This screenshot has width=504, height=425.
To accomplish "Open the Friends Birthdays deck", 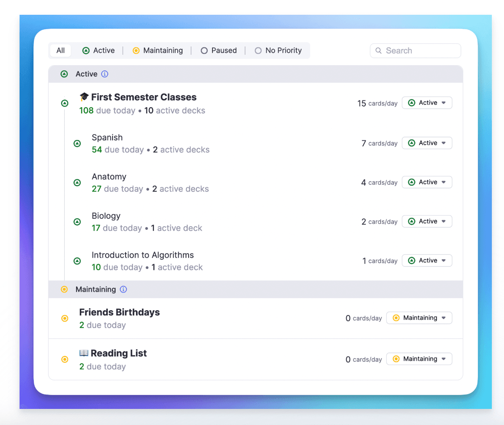I will [119, 312].
